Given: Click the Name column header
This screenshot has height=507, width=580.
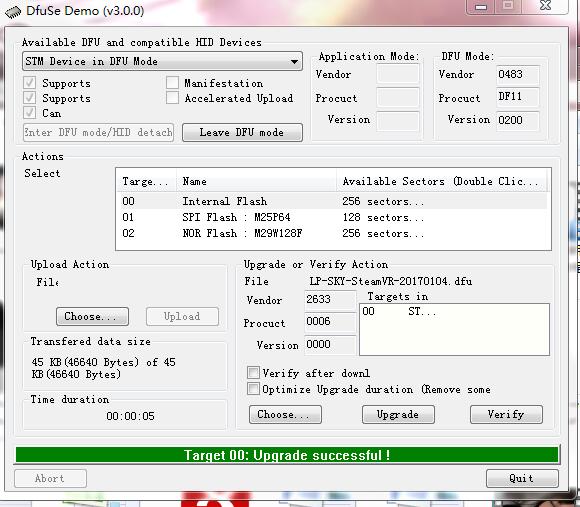Looking at the screenshot, I should 256,181.
